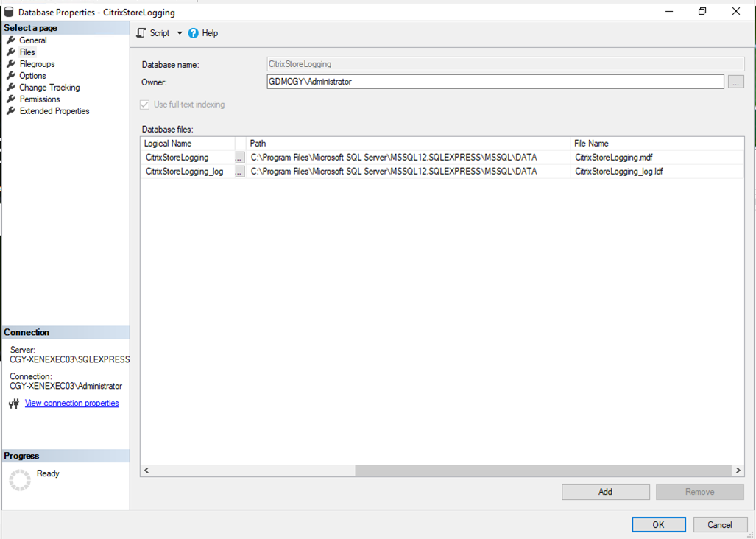Click the wrench icon beside General
Image resolution: width=756 pixels, height=539 pixels.
tap(10, 40)
